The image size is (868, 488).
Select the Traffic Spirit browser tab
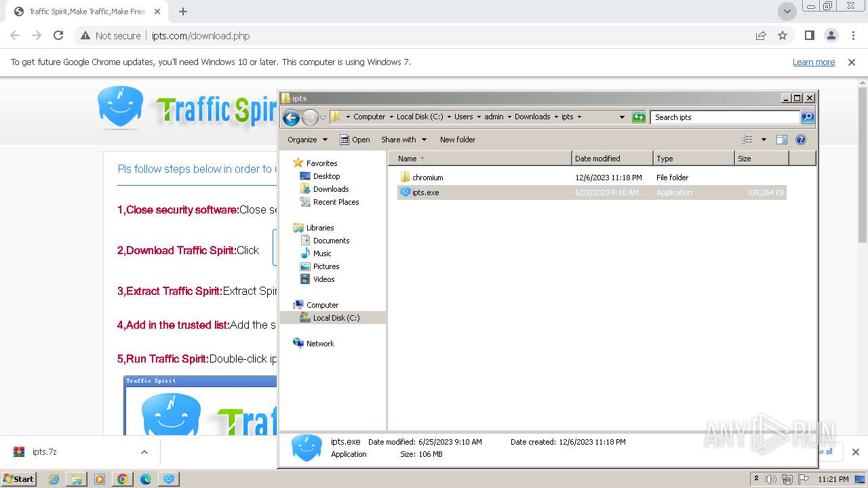pyautogui.click(x=87, y=12)
